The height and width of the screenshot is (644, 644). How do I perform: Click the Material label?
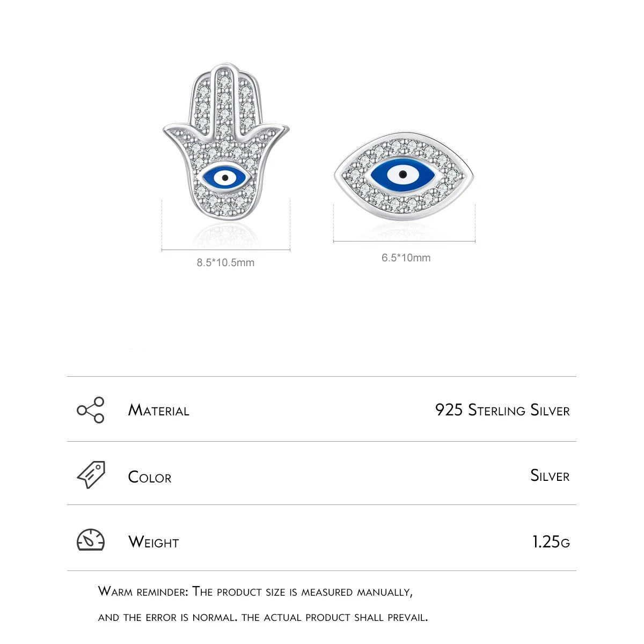coord(159,411)
